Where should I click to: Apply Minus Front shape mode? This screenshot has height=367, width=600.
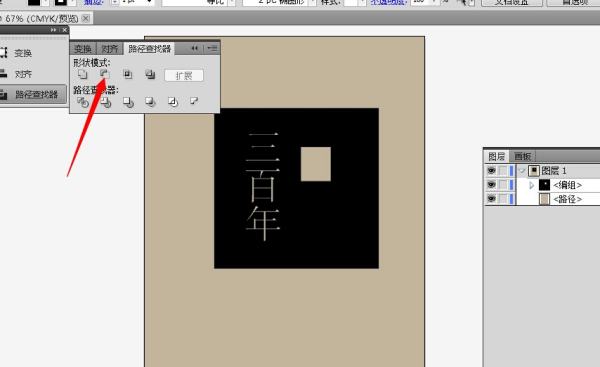pos(105,74)
